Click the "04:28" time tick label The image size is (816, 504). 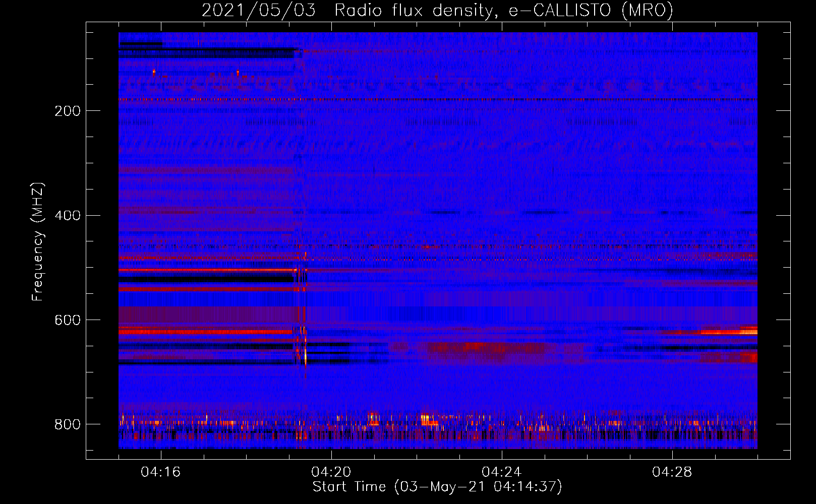tap(672, 472)
